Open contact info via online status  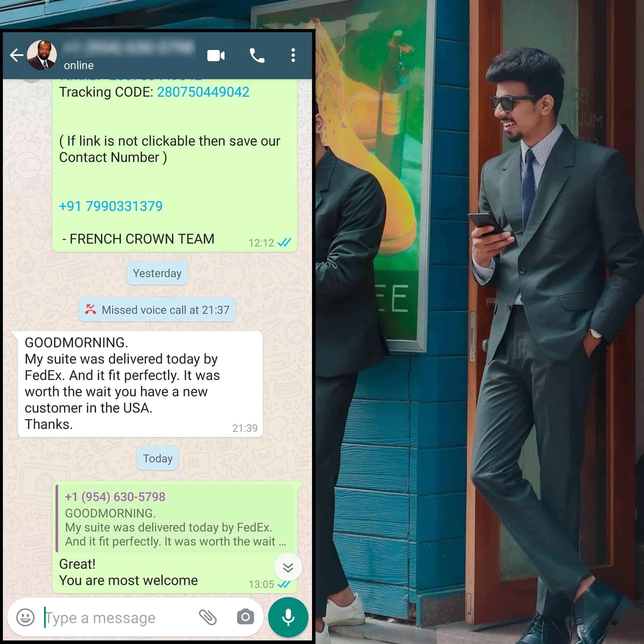tap(79, 65)
